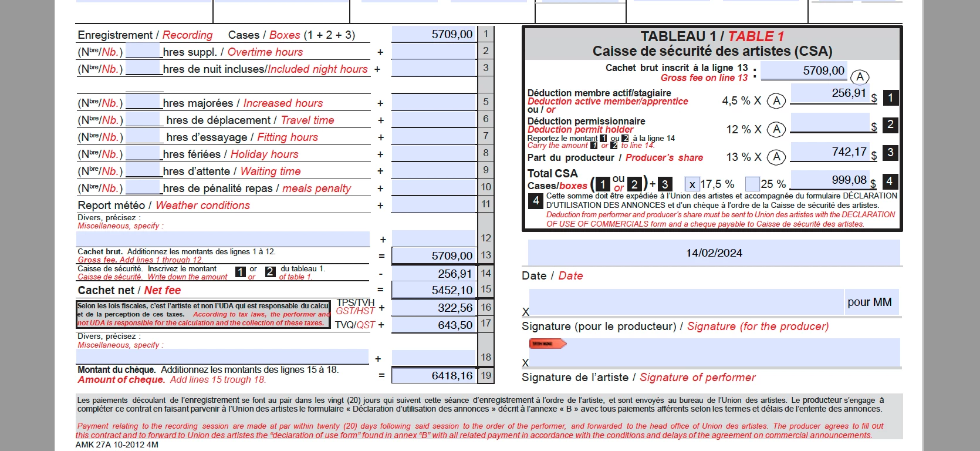Click the performer signature field
This screenshot has width=980, height=451.
(x=715, y=352)
